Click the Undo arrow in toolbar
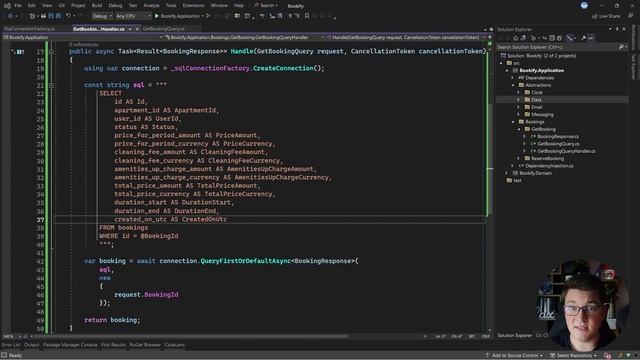Viewport: 640px width, 360px height. [68, 16]
